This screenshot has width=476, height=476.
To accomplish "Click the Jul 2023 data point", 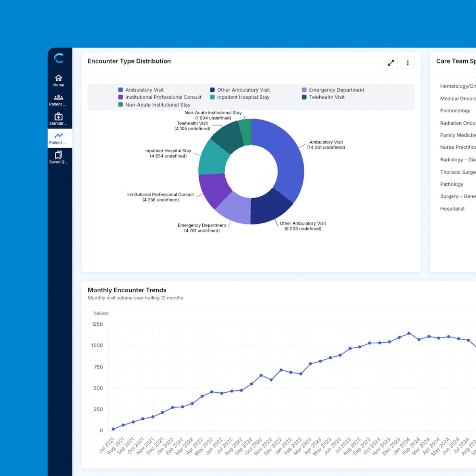I will (x=350, y=349).
